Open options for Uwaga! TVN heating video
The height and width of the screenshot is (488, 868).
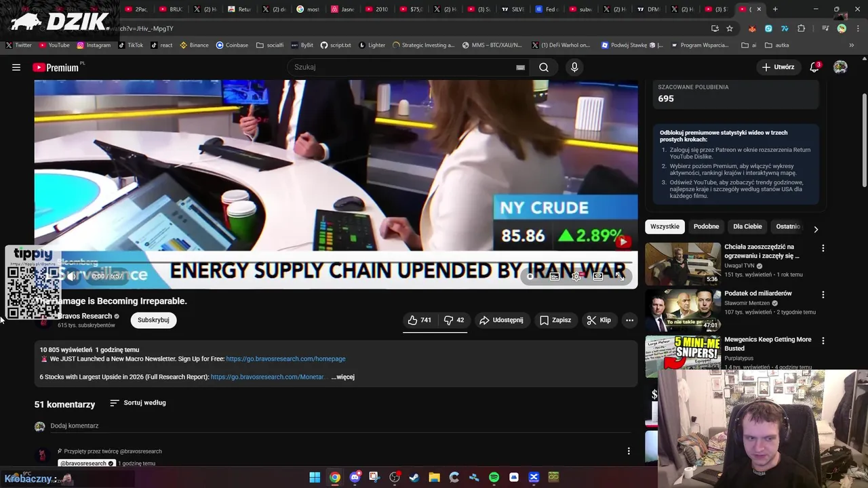(823, 248)
